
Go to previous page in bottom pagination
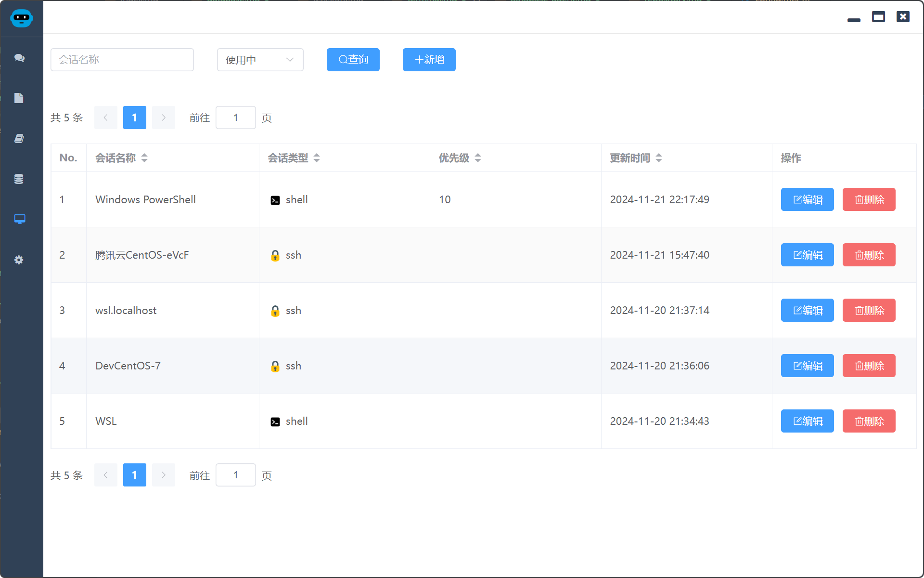(x=106, y=475)
